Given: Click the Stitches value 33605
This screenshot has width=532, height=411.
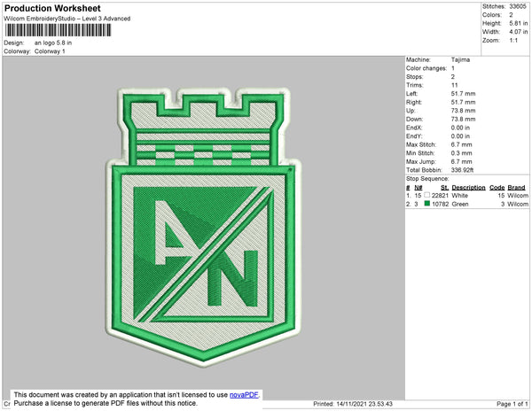Looking at the screenshot, I should point(518,6).
